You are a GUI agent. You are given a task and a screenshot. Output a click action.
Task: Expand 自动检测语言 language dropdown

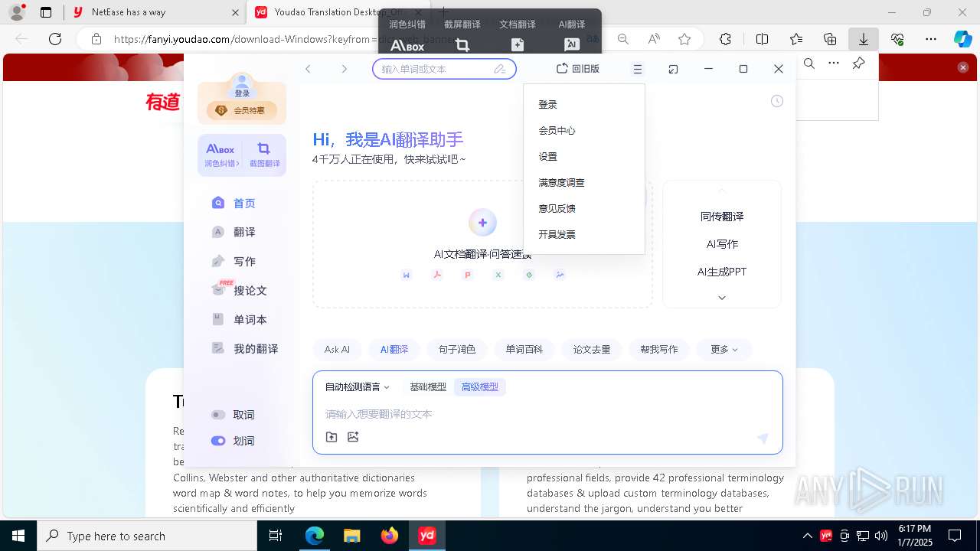click(358, 387)
